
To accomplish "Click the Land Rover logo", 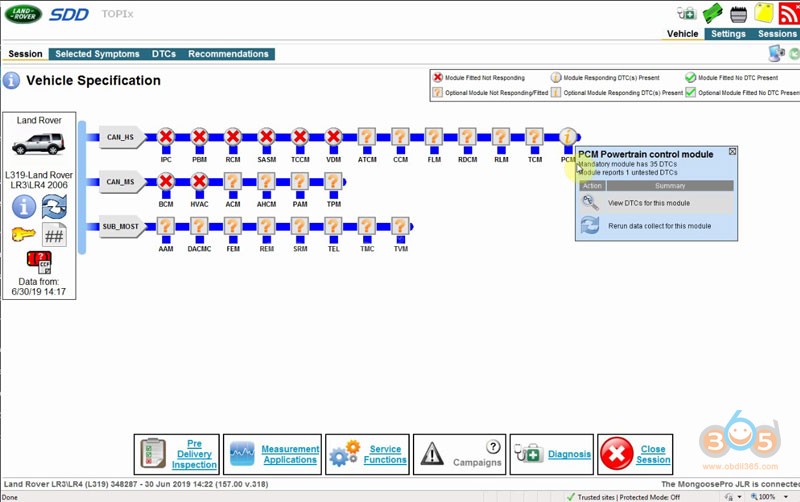I will click(x=23, y=14).
